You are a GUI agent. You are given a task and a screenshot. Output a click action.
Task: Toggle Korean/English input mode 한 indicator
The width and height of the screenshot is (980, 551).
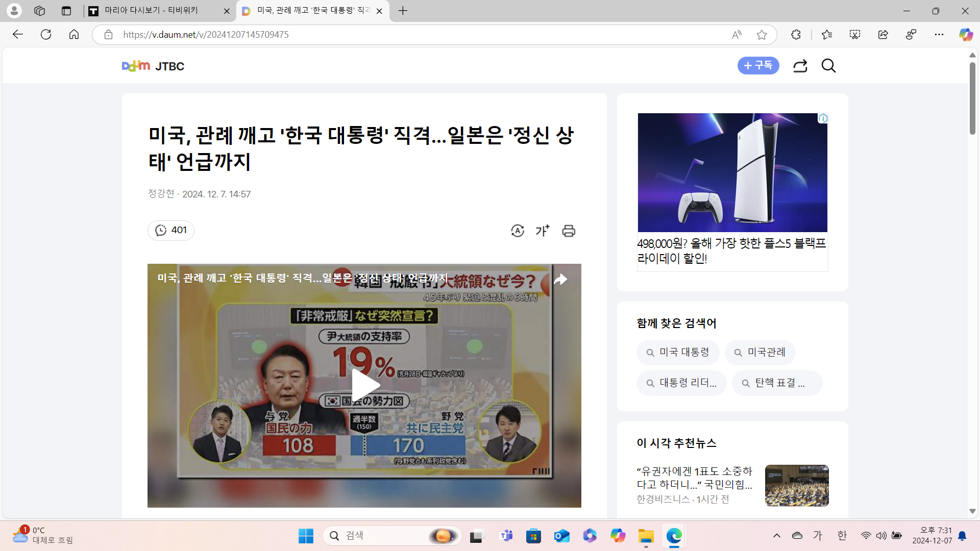point(842,536)
